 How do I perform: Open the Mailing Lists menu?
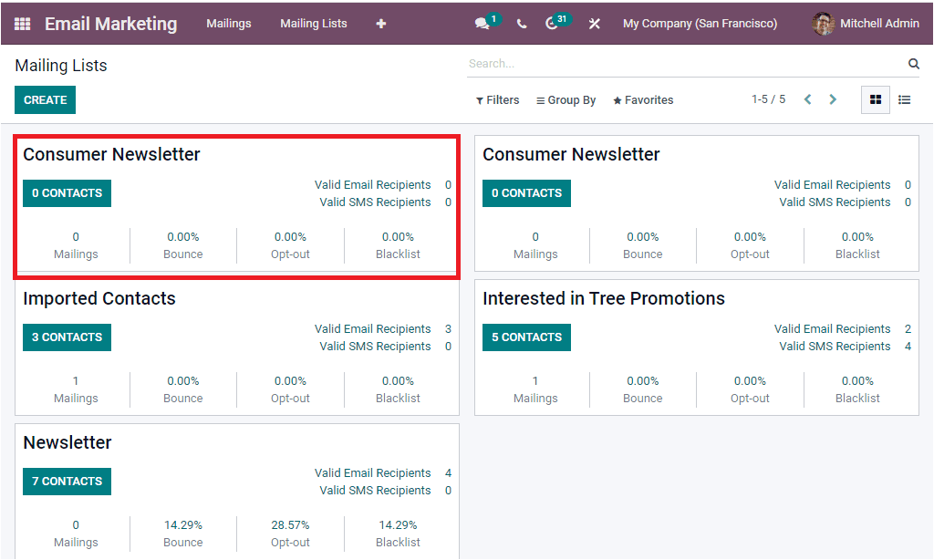(x=314, y=24)
